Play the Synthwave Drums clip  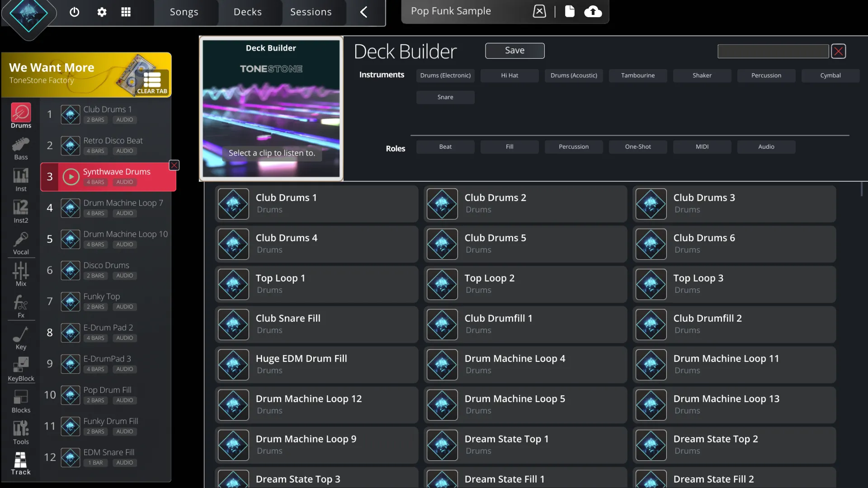[x=71, y=177]
